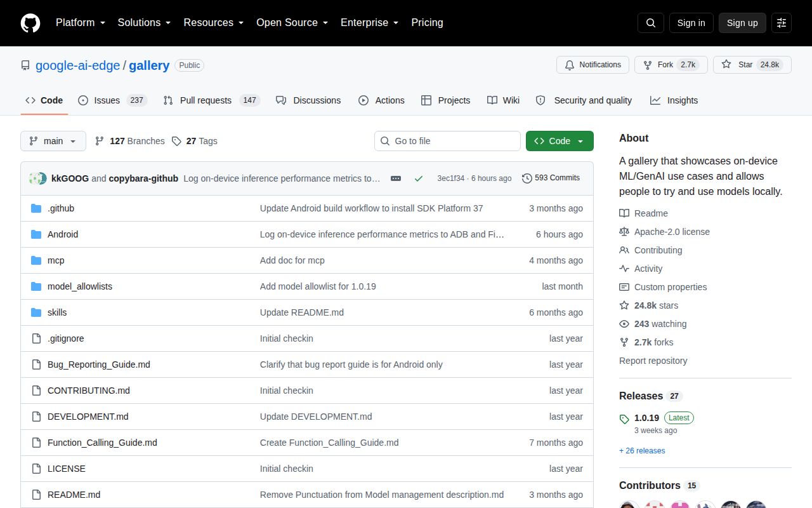The image size is (812, 508).
Task: Click the GitHub logo icon
Action: [30, 23]
